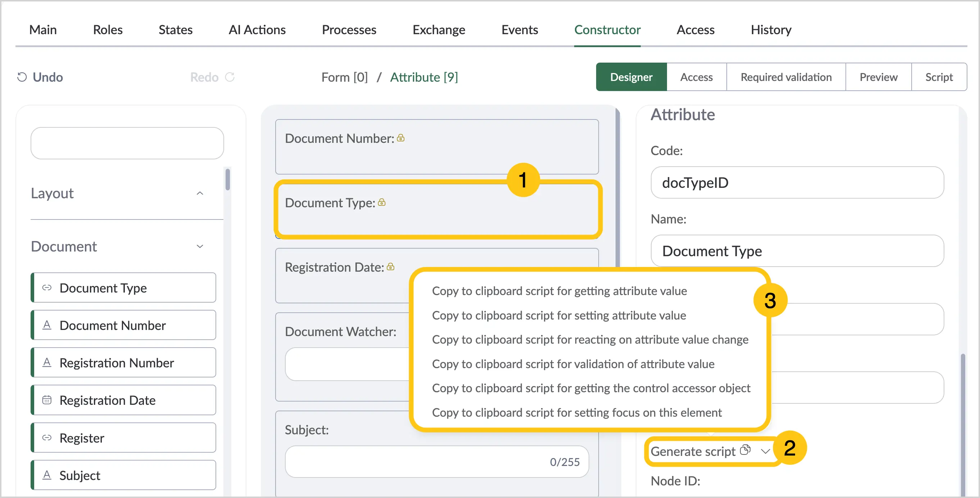Screen dimensions: 980x498
Task: Select the Register palette item
Action: point(123,438)
